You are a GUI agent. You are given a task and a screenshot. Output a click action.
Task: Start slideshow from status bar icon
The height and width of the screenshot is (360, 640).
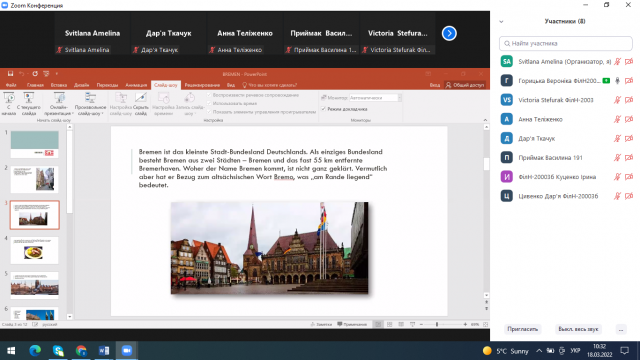click(x=413, y=324)
